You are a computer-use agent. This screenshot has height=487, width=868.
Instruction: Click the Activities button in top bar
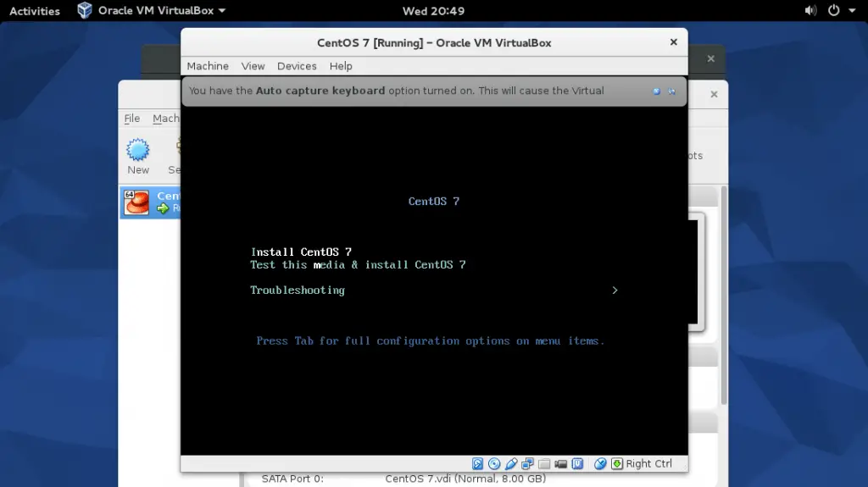point(34,10)
